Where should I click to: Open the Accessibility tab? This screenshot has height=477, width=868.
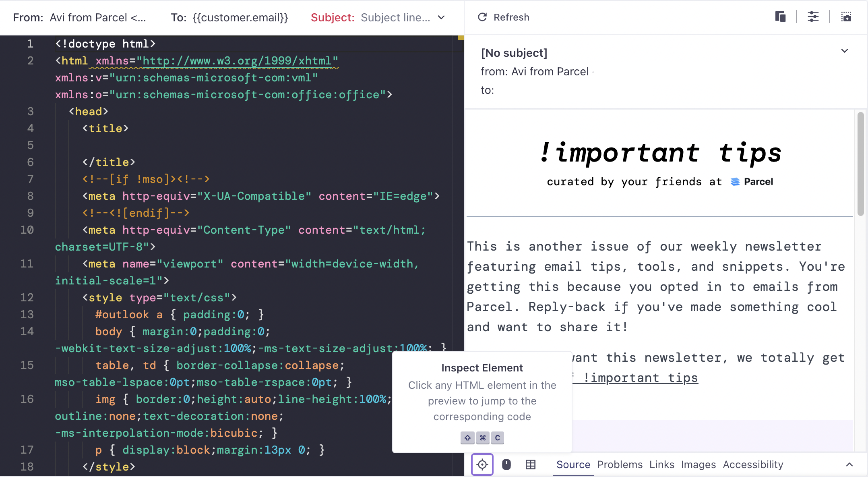tap(753, 465)
